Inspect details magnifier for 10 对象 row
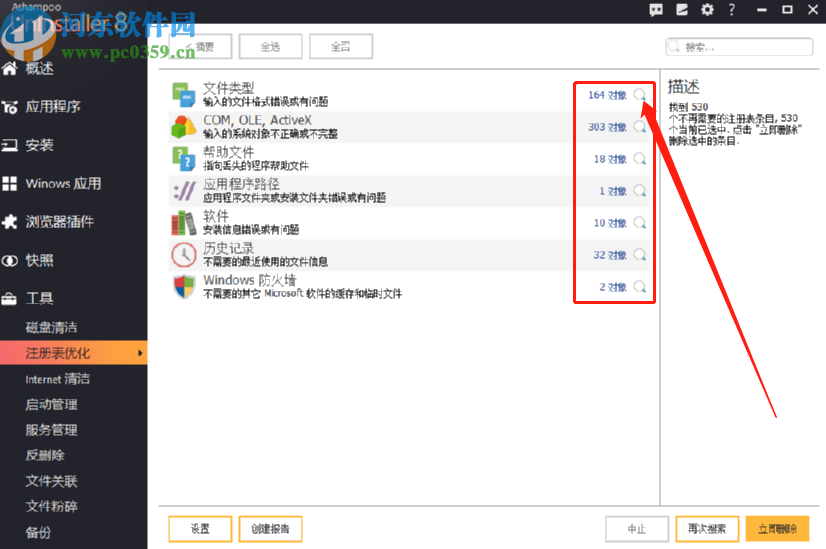The image size is (826, 549). pos(640,223)
